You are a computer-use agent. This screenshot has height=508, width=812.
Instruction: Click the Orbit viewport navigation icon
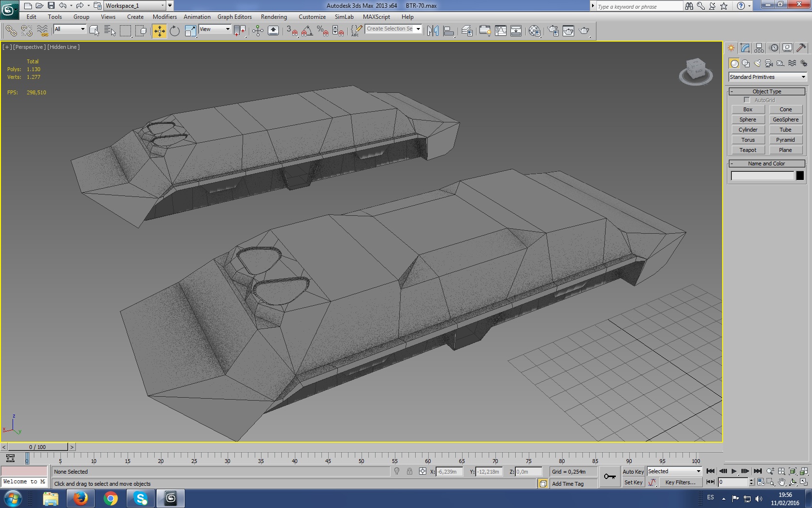[x=793, y=482]
